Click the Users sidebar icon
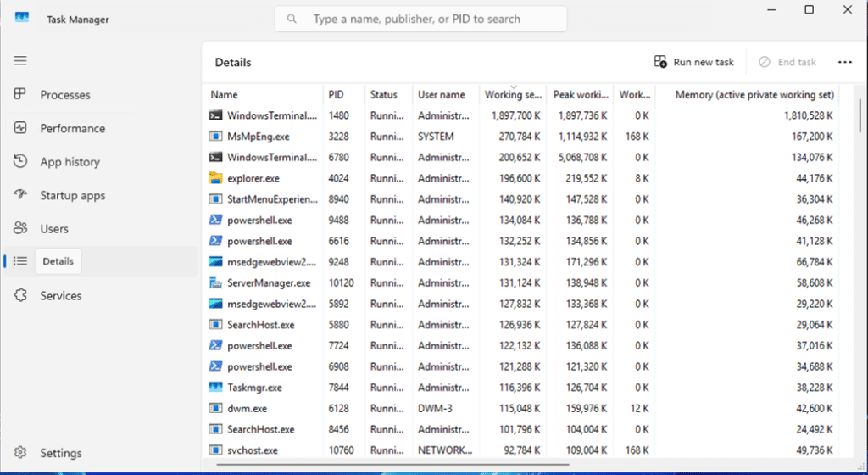 coord(20,228)
